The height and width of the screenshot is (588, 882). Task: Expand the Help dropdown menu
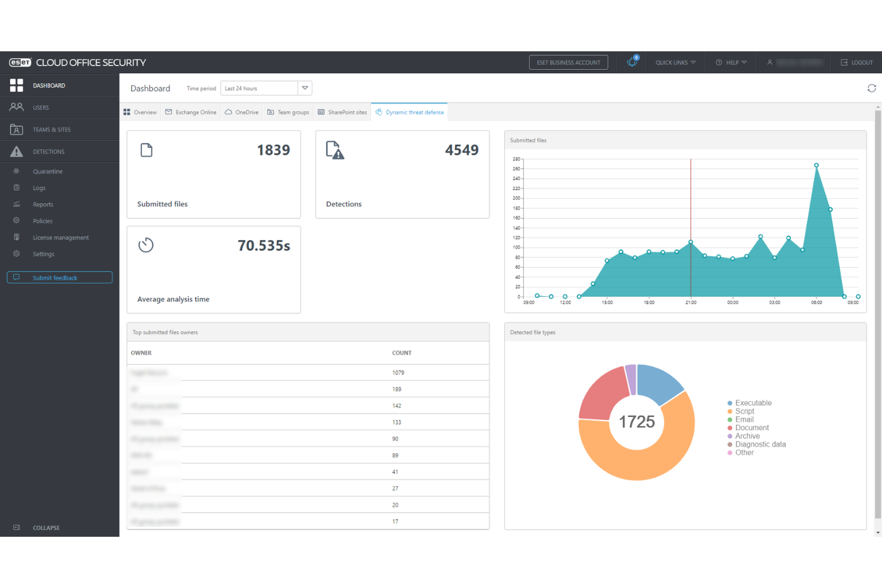(x=731, y=62)
